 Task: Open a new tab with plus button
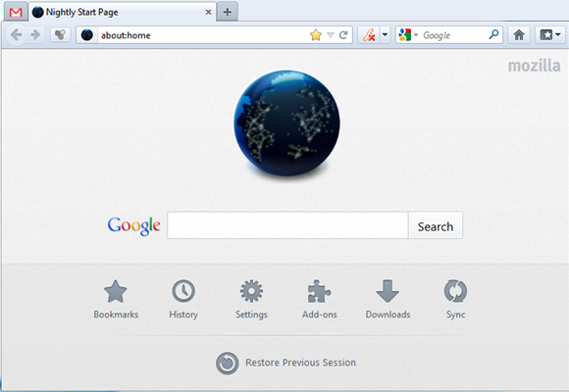pos(228,12)
